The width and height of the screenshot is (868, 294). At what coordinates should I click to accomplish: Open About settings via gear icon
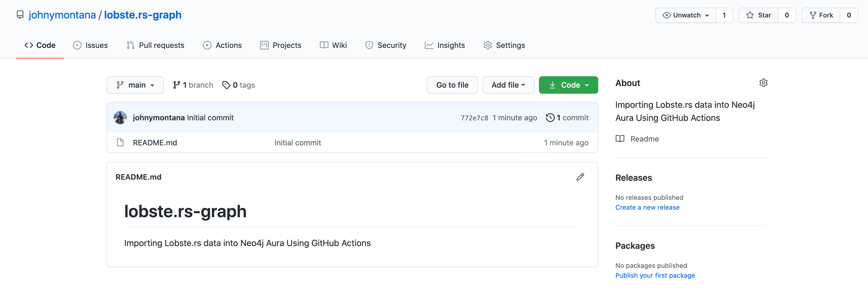click(x=763, y=83)
